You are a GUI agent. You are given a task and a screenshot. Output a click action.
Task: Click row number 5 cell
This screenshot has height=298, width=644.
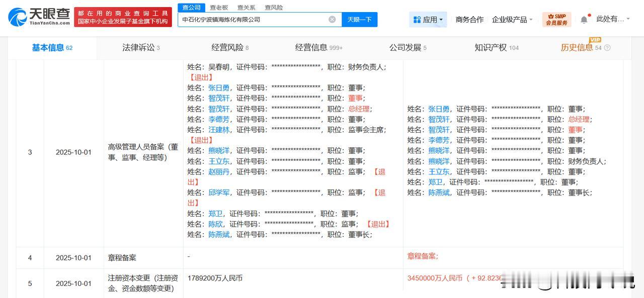point(30,283)
